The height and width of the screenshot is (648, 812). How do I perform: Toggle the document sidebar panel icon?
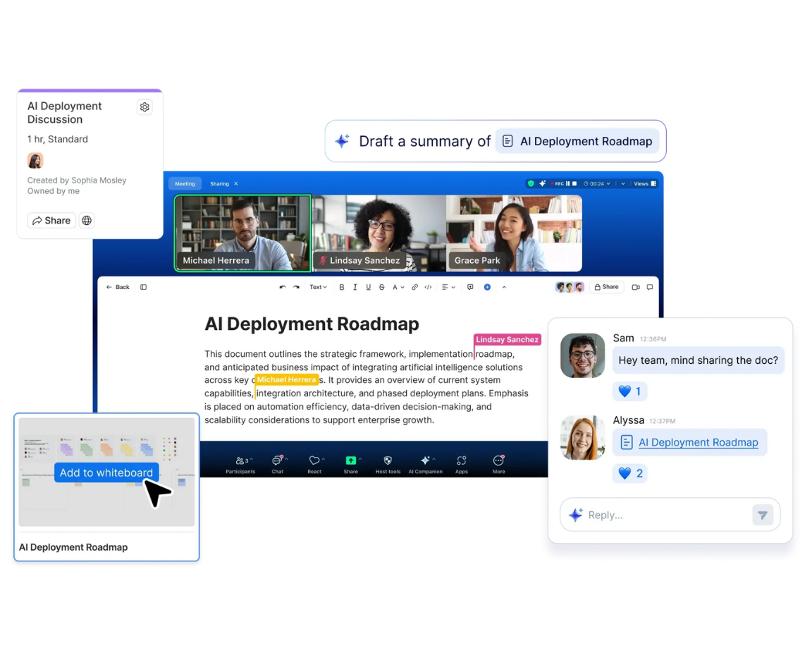(144, 287)
